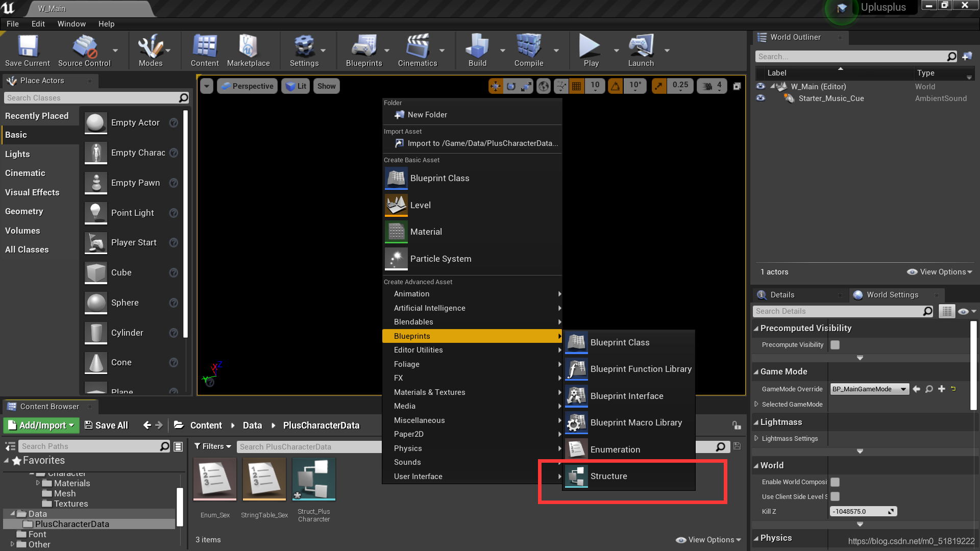Hide Starter_Music_Cue using its eye icon
Viewport: 980px width, 551px height.
pyautogui.click(x=761, y=98)
